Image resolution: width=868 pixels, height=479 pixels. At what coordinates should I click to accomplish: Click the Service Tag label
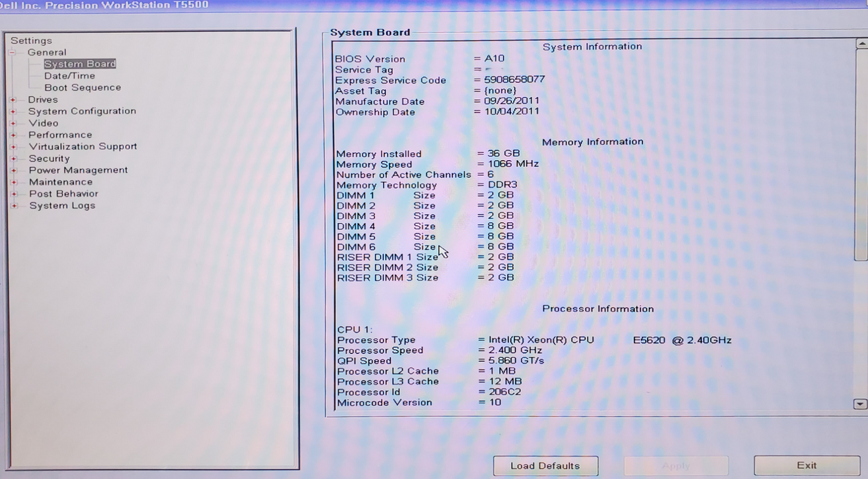364,70
